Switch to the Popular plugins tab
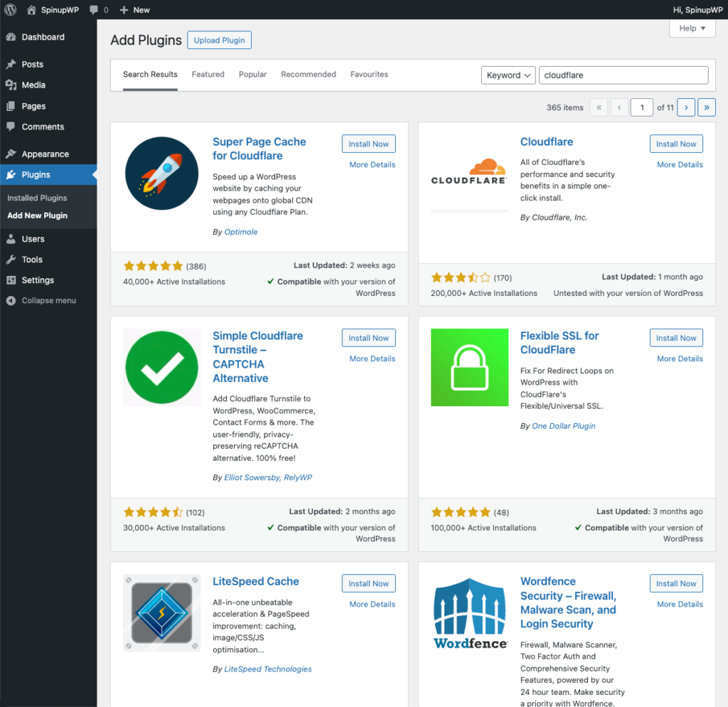The width and height of the screenshot is (728, 707). (x=252, y=74)
